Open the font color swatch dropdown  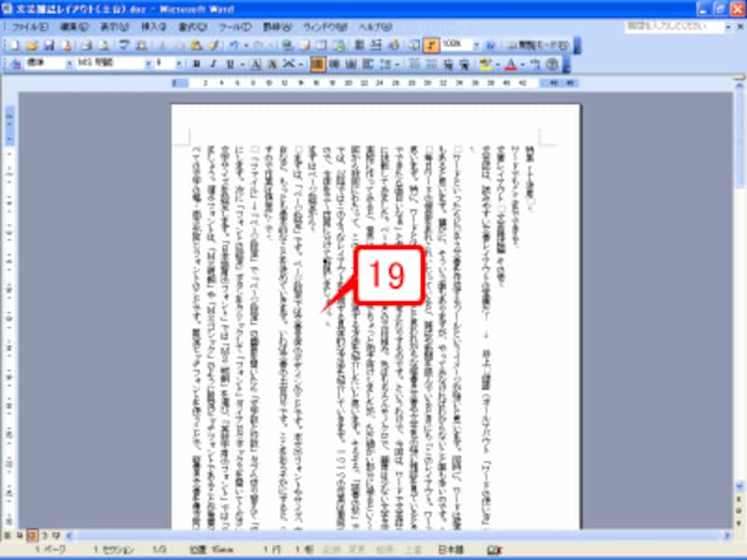522,64
